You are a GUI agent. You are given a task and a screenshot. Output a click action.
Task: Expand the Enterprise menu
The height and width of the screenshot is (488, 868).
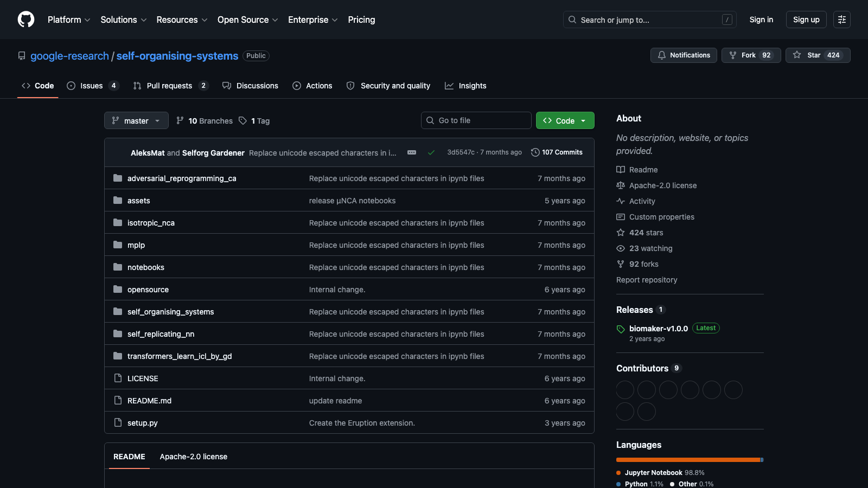pyautogui.click(x=313, y=20)
